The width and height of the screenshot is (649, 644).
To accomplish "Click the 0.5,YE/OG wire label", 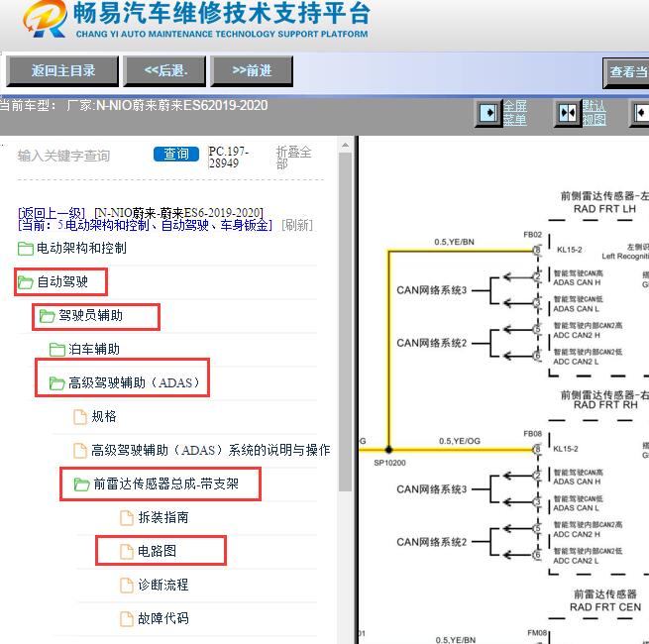I will [x=460, y=441].
